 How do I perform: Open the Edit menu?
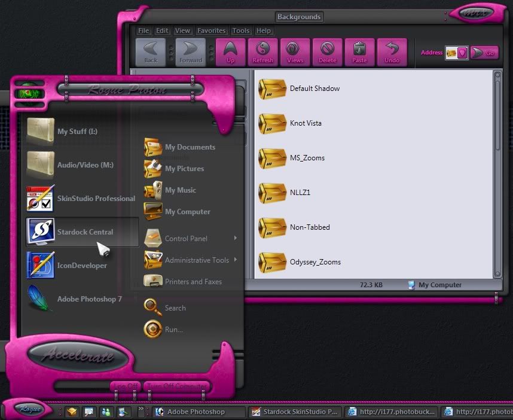[162, 31]
